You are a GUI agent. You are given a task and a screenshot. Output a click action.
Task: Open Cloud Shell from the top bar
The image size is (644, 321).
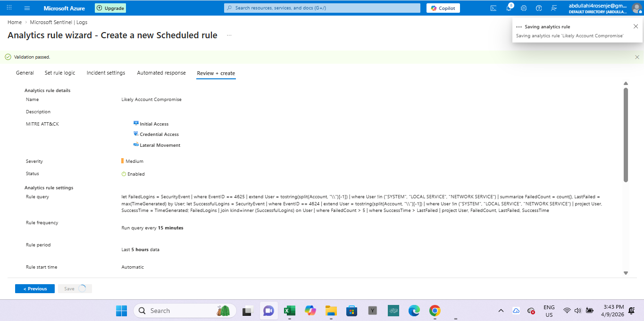point(493,8)
